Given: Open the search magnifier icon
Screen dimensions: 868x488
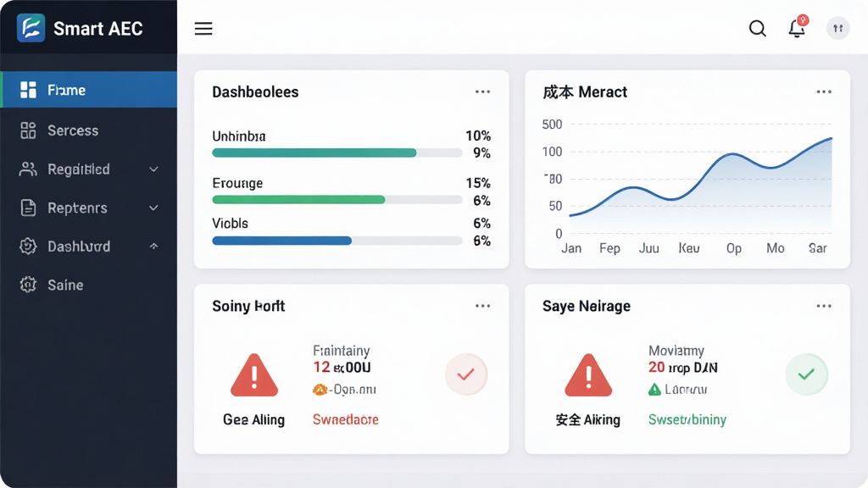Looking at the screenshot, I should pos(757,28).
